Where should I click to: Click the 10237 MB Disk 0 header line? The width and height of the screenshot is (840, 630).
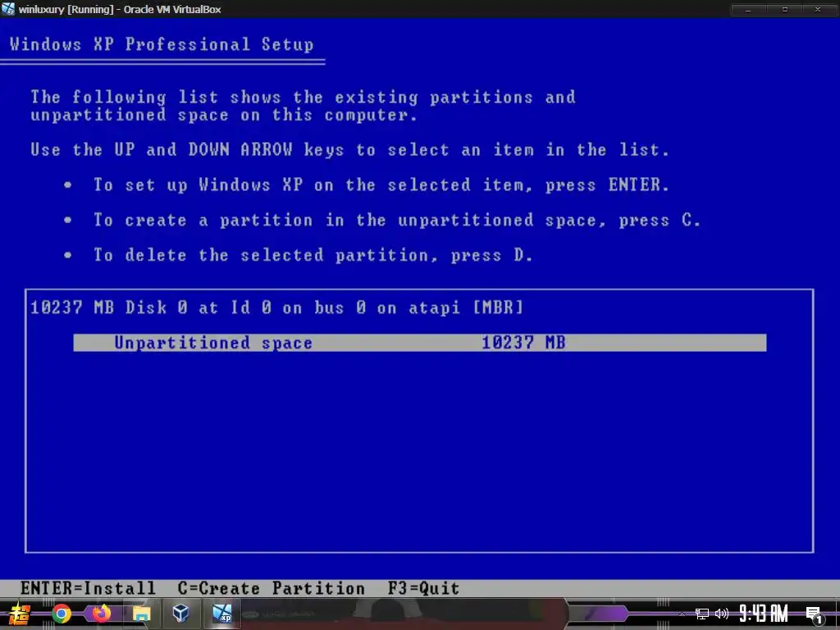(277, 308)
